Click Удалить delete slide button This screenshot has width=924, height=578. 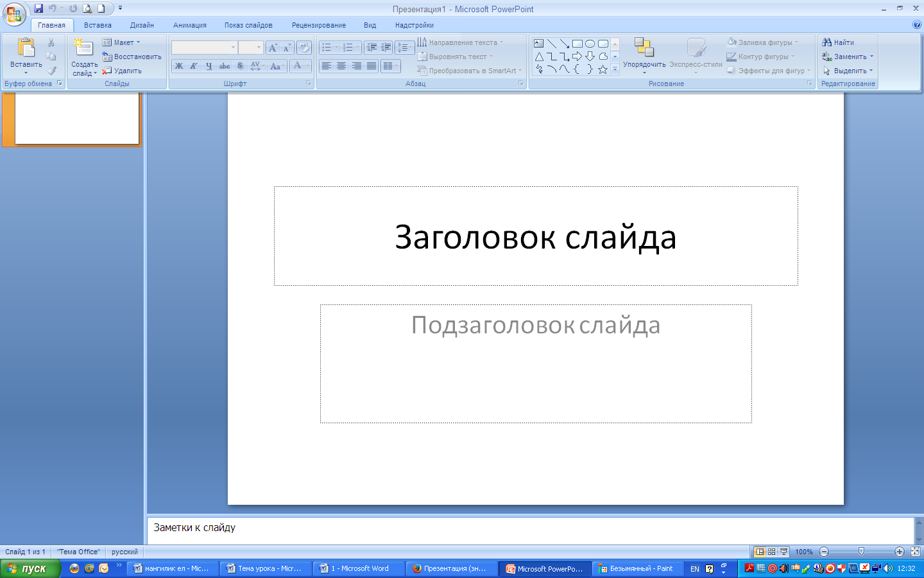tap(122, 71)
